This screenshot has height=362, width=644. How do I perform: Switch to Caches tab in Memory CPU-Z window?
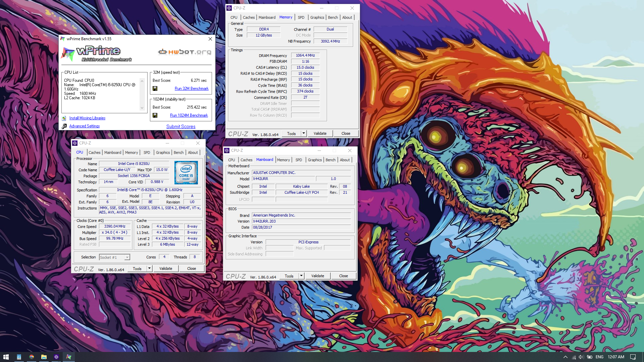(x=249, y=17)
